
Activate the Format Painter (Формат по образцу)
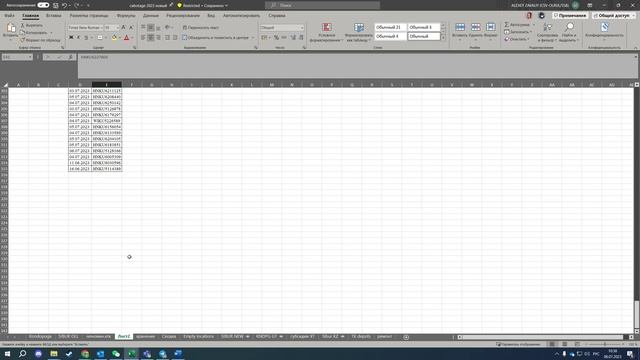(40, 40)
